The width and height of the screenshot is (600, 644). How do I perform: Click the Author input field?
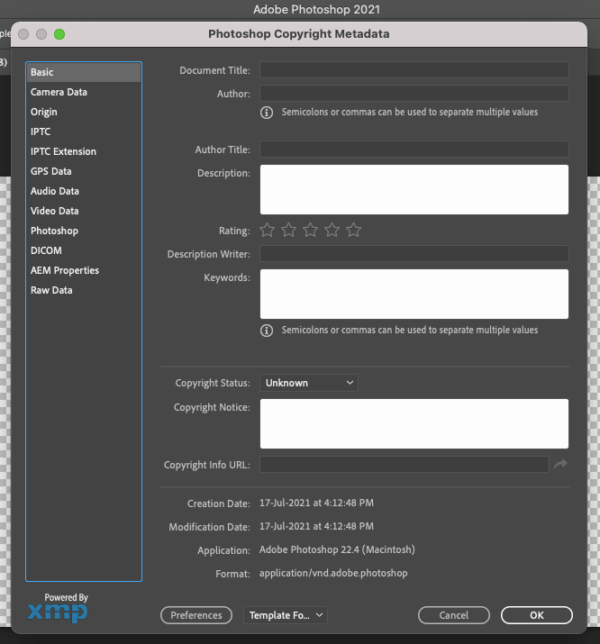pos(414,94)
